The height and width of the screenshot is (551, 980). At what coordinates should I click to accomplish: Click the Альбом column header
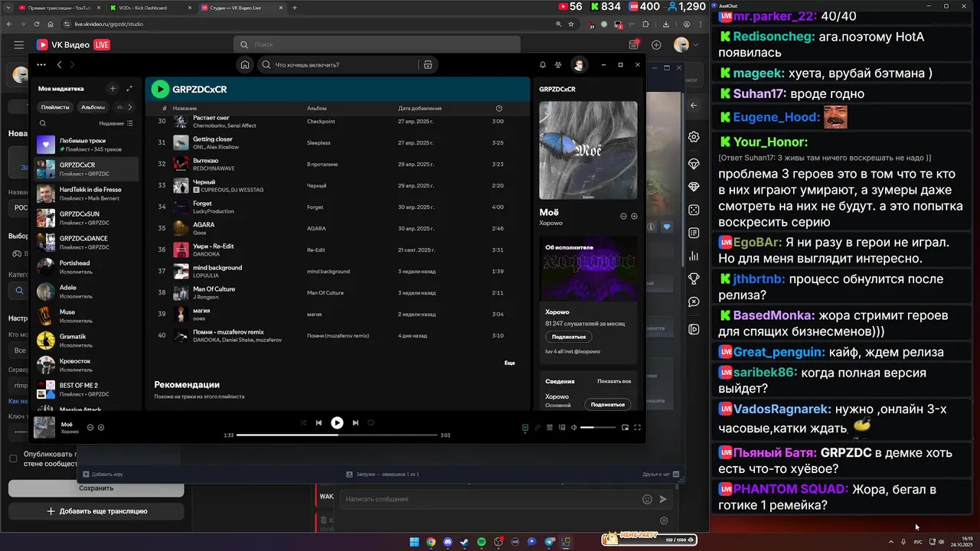tap(317, 109)
